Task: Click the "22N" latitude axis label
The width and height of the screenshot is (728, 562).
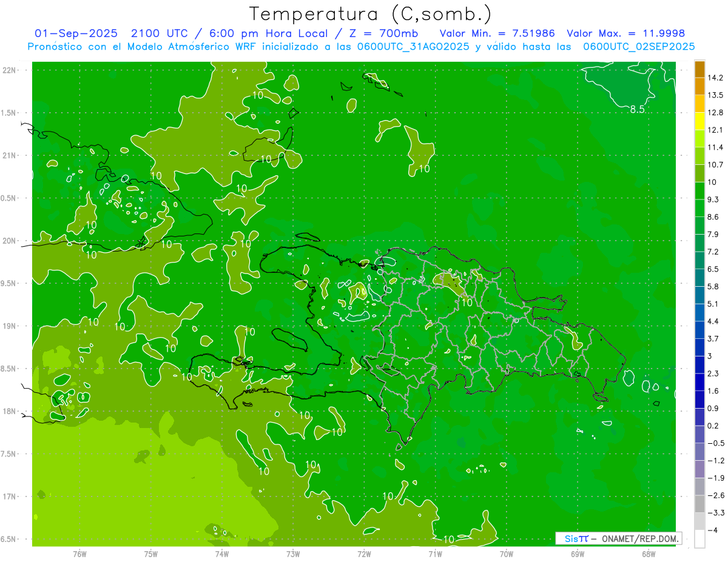Action: [x=10, y=70]
